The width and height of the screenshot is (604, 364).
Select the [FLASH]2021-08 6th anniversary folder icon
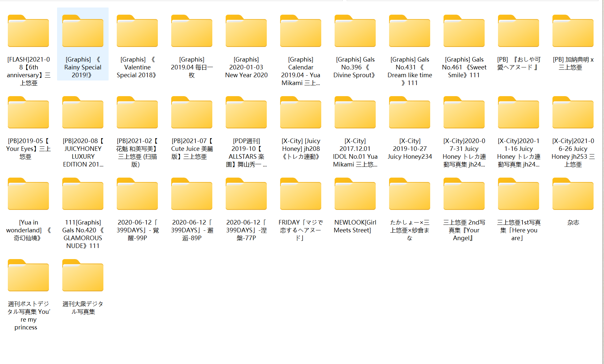pos(28,31)
